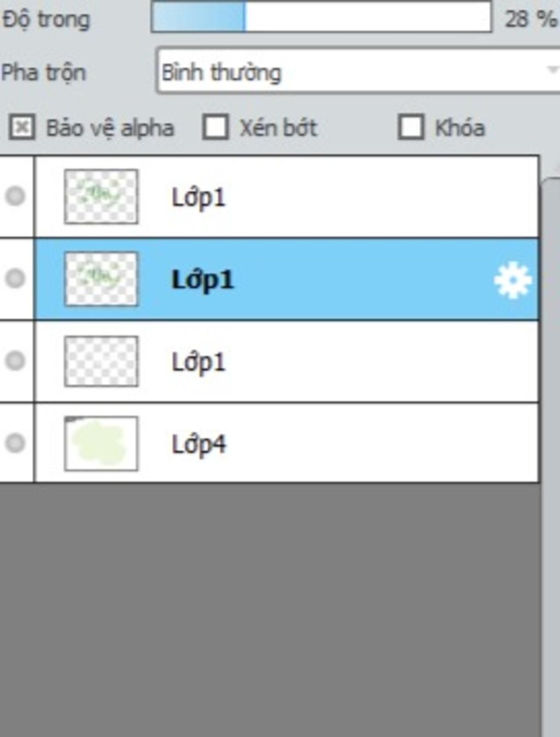Hide the Lớp1 layer with empty thumbnail

[x=15, y=360]
